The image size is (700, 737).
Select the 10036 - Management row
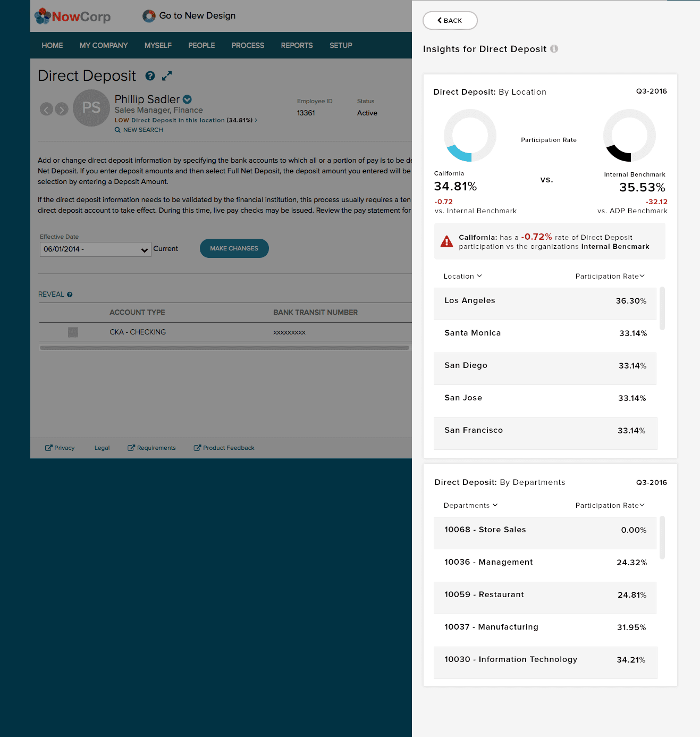545,565
